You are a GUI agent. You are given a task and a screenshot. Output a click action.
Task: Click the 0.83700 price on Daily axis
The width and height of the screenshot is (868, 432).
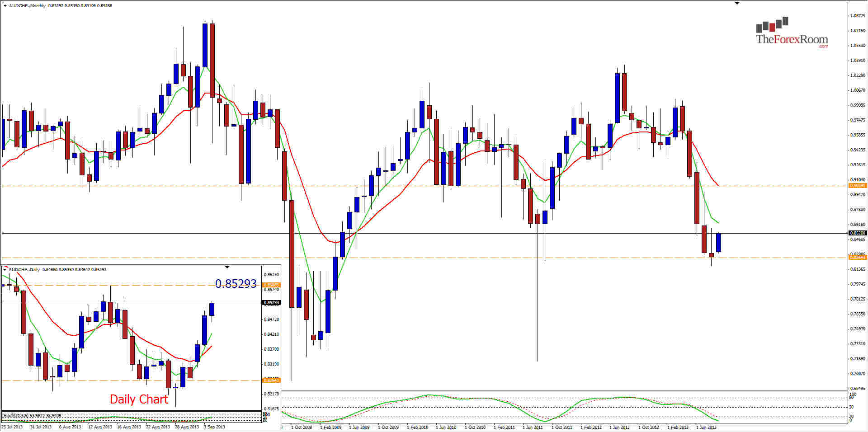[271, 349]
